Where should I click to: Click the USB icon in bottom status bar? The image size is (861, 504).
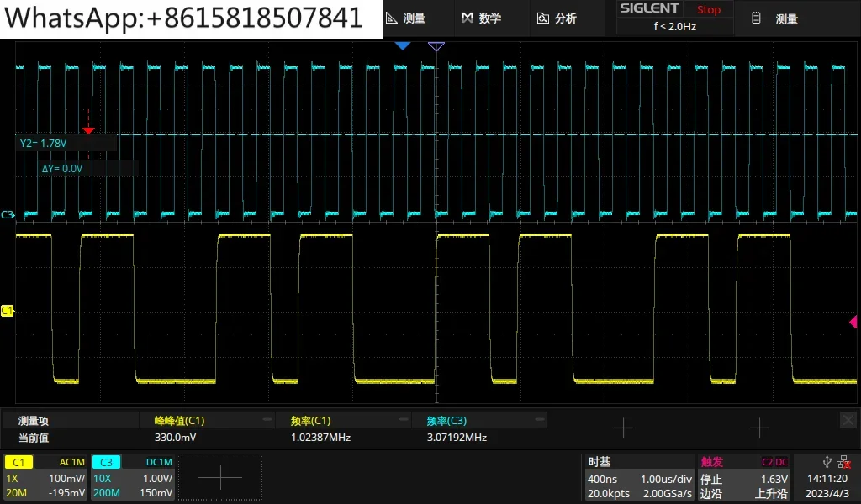click(x=827, y=462)
